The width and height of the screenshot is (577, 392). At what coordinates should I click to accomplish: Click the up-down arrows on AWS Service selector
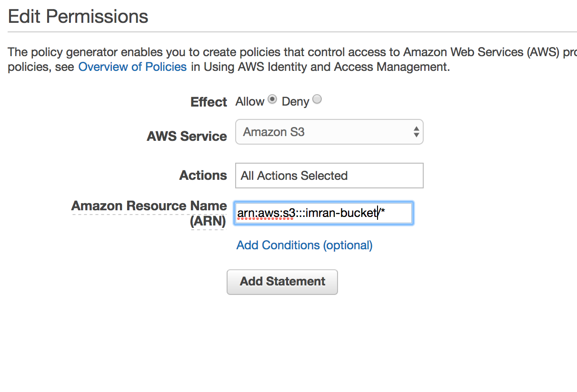(x=417, y=132)
